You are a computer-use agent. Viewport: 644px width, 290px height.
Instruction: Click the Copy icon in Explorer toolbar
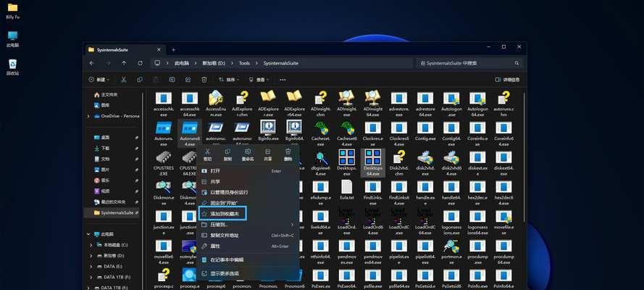point(140,80)
